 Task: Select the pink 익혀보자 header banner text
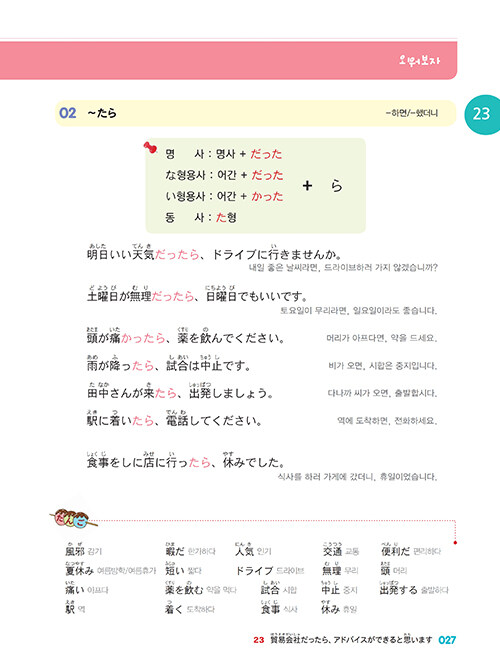419,60
